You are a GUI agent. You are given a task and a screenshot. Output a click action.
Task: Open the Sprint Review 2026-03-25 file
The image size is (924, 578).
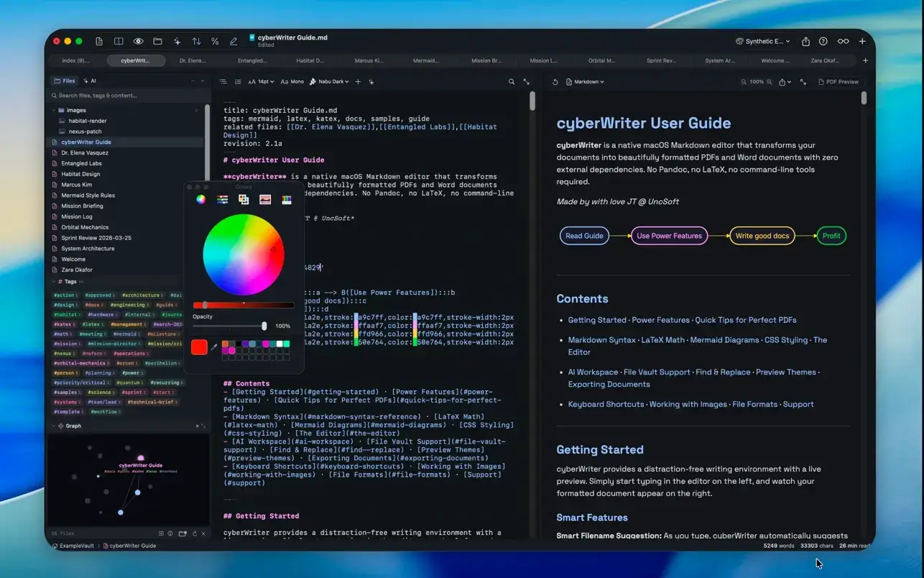point(96,238)
